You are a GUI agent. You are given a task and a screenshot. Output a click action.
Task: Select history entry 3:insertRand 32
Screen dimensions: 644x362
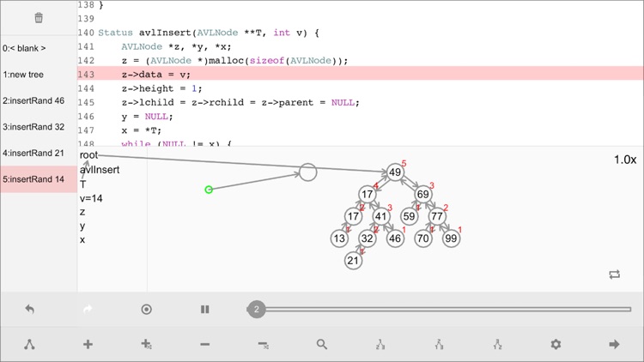39,127
